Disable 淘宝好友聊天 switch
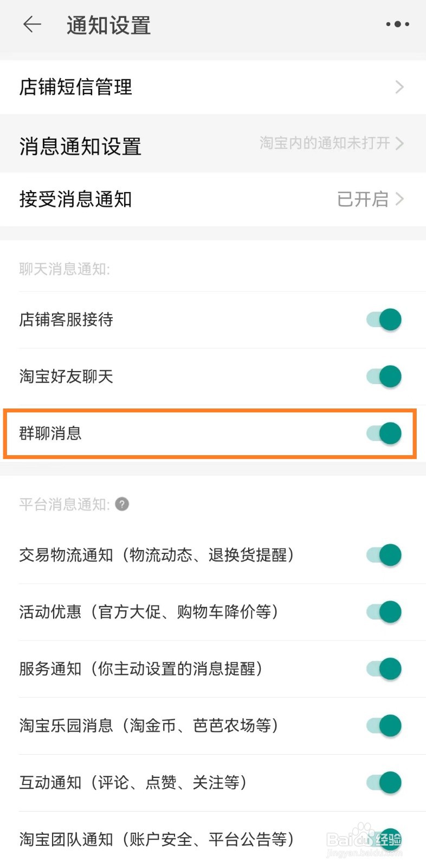Image resolution: width=426 pixels, height=868 pixels. coord(384,376)
